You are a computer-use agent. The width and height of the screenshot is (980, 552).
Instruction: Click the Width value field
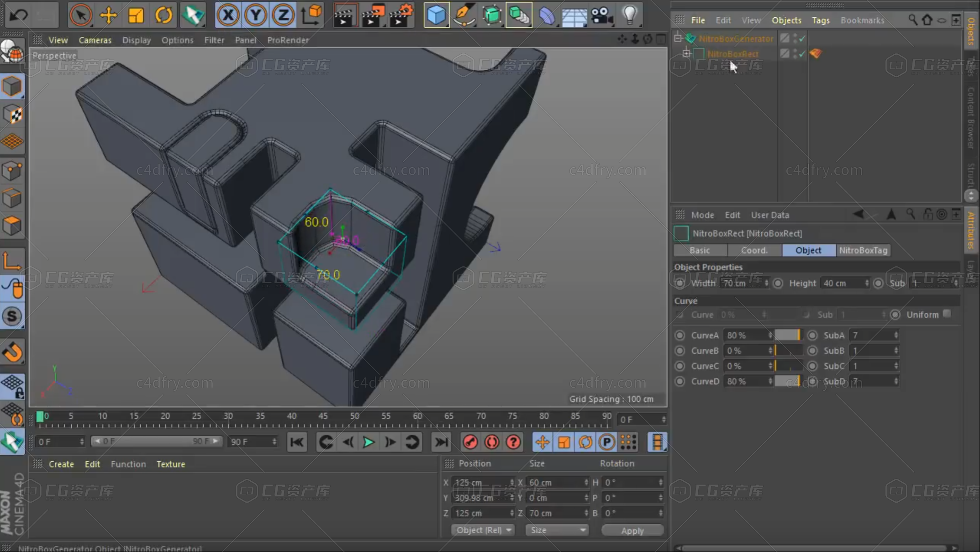pyautogui.click(x=742, y=283)
